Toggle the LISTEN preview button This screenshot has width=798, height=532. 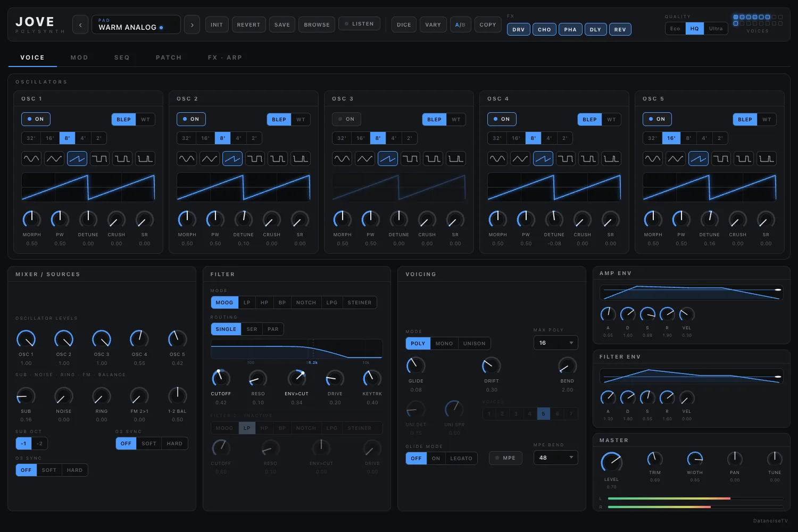359,24
